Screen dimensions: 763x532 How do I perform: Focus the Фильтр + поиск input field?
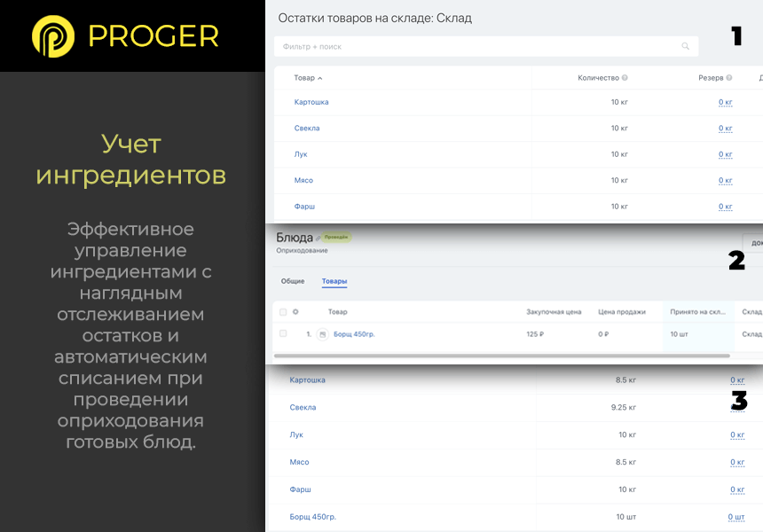click(x=479, y=46)
